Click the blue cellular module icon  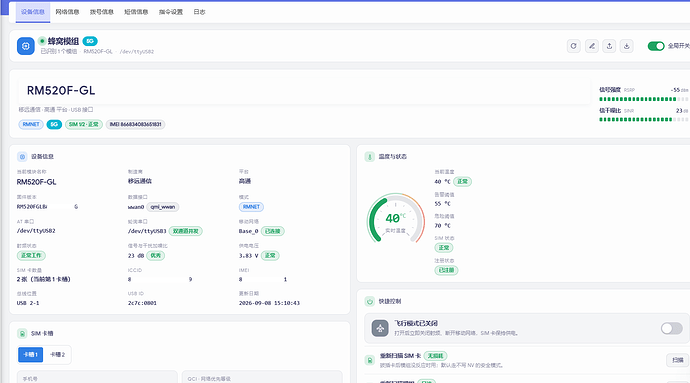click(26, 46)
